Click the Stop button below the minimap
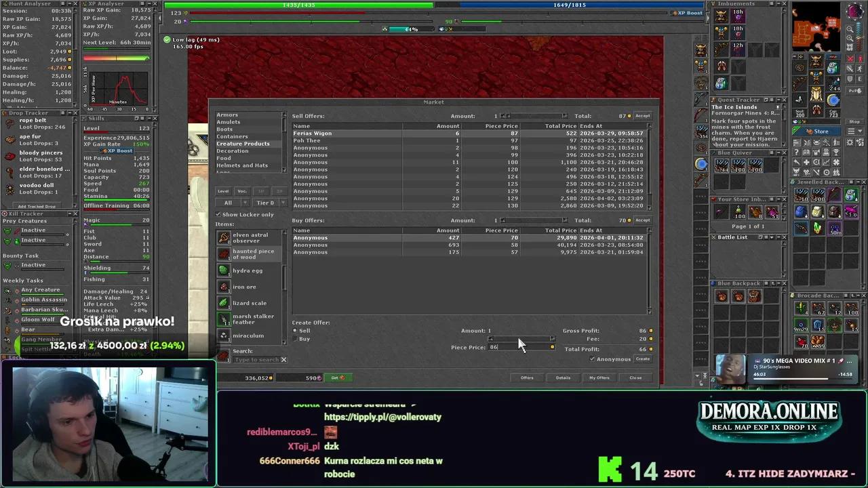The width and height of the screenshot is (868, 488). coord(854,122)
